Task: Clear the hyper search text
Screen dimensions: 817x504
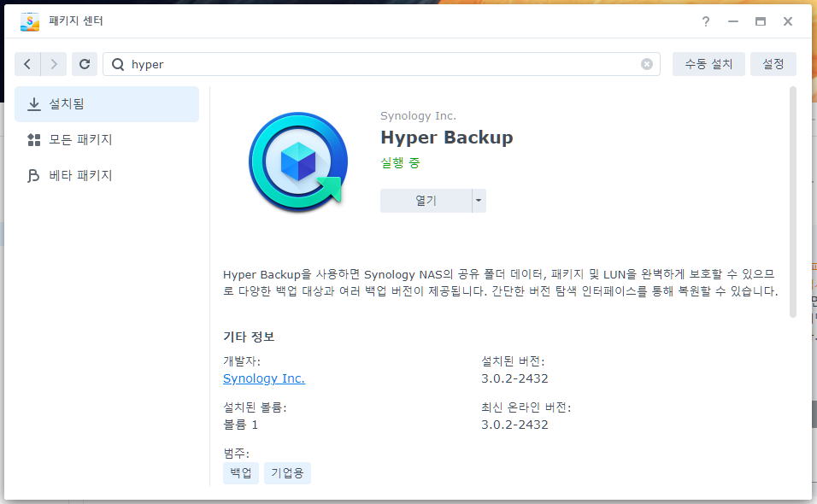Action: pos(647,64)
